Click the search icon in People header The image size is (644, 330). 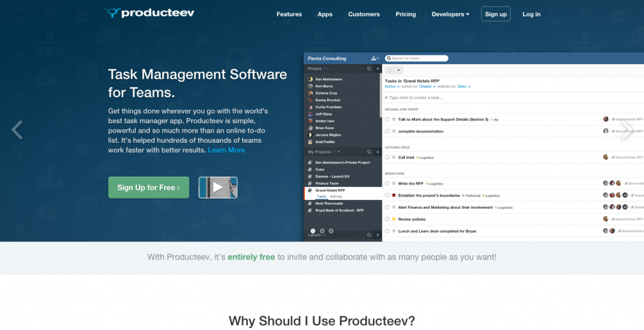tap(369, 69)
